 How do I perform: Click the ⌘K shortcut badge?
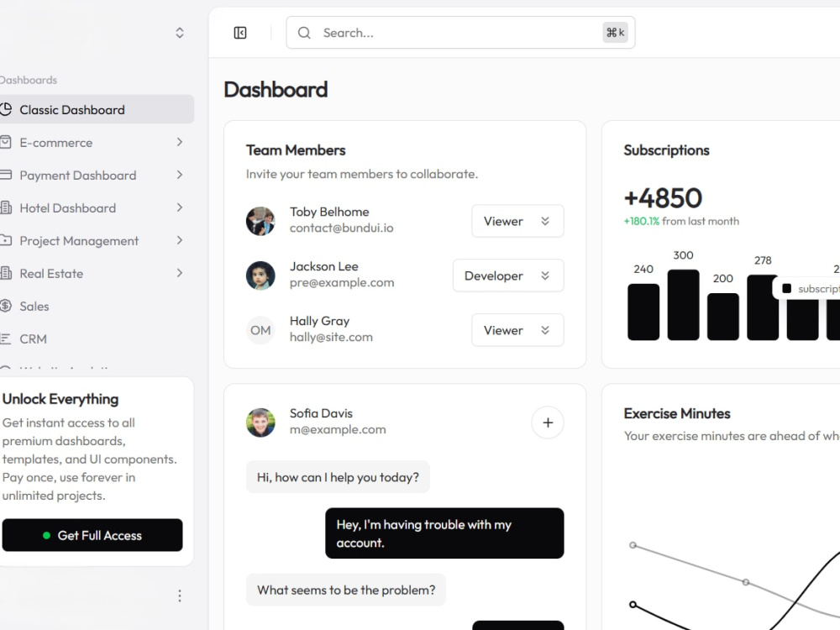pos(615,33)
